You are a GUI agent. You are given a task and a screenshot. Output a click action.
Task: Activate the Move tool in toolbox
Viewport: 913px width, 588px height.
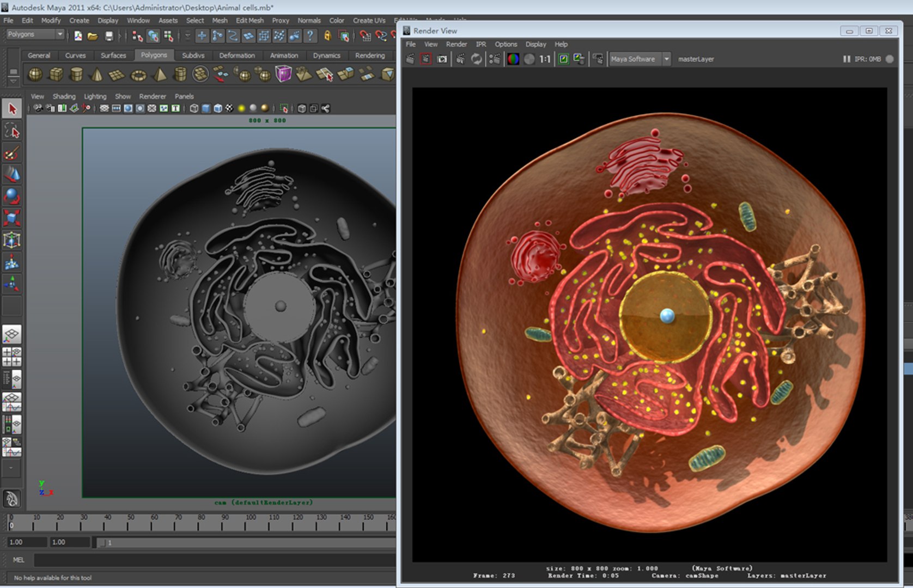tap(12, 175)
